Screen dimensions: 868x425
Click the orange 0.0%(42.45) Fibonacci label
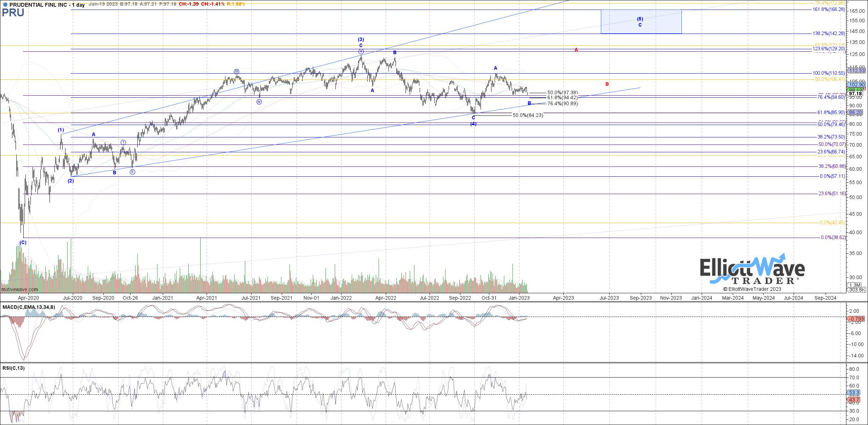832,223
